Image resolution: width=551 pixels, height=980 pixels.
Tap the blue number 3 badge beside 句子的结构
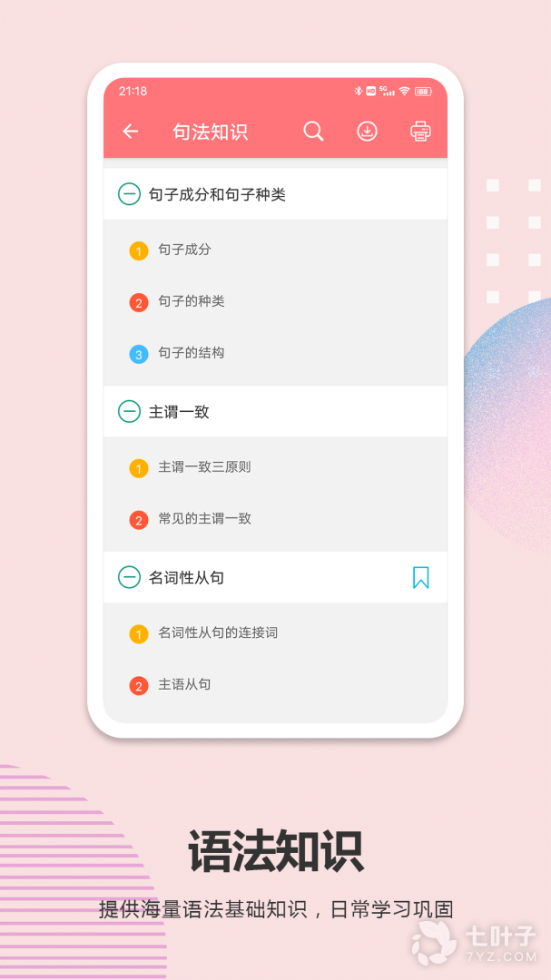[139, 355]
